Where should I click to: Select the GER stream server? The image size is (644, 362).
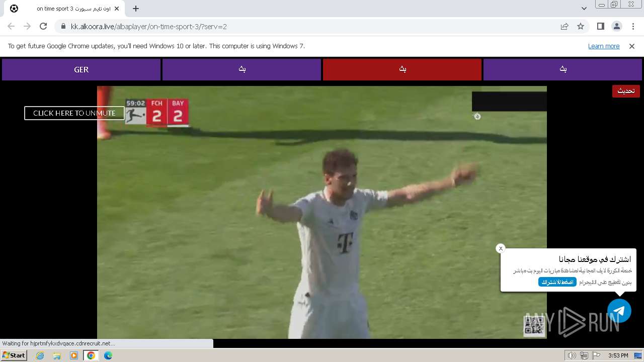(81, 69)
